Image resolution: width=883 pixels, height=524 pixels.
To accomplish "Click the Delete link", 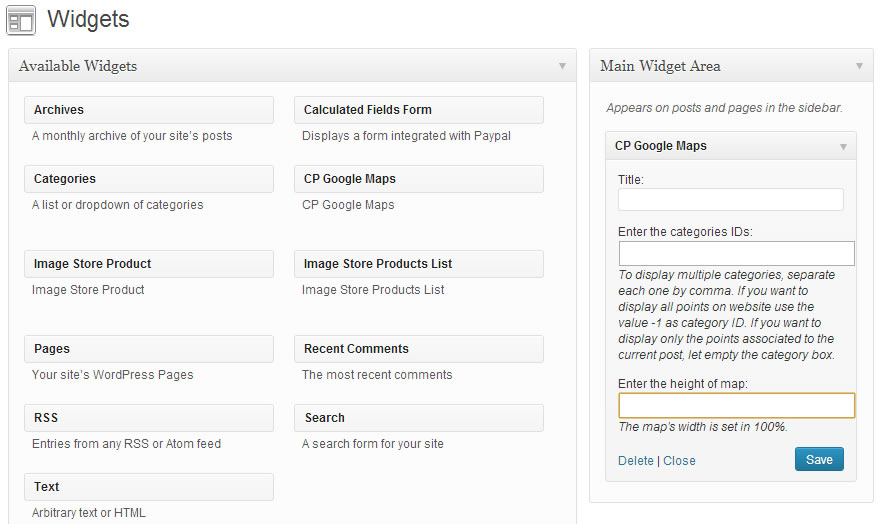I will (635, 461).
